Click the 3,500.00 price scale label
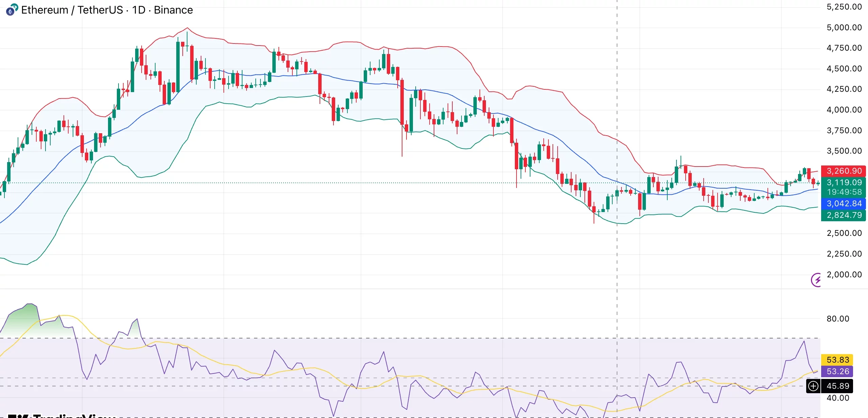 point(844,151)
